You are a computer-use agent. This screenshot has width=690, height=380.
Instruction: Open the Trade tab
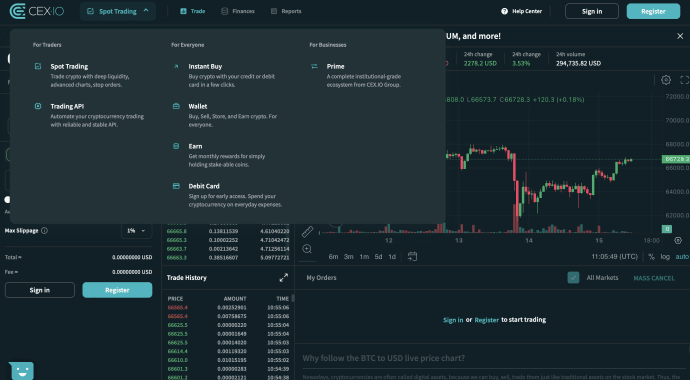193,11
